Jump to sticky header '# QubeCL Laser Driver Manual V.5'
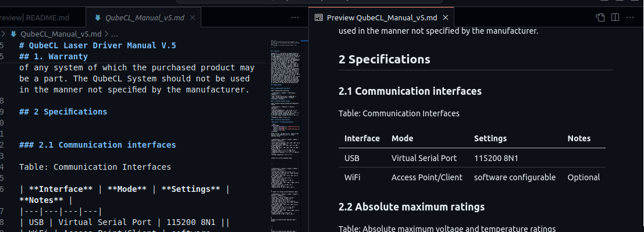 click(98, 45)
